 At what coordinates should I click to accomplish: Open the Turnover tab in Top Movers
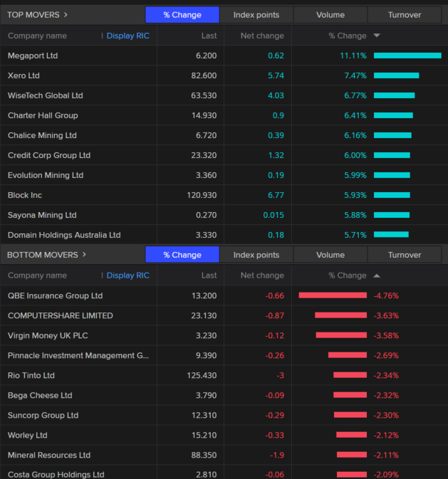click(404, 15)
